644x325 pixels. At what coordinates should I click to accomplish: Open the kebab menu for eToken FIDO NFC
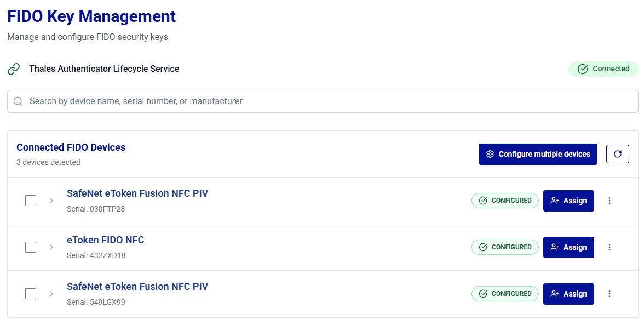tap(610, 247)
